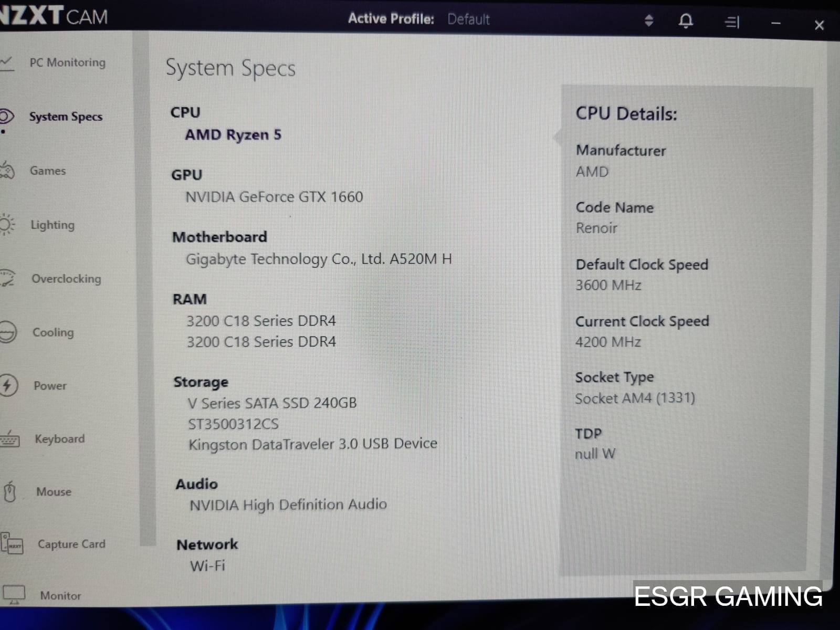Click the Renoir code name value
Viewport: 840px width, 630px height.
[596, 228]
